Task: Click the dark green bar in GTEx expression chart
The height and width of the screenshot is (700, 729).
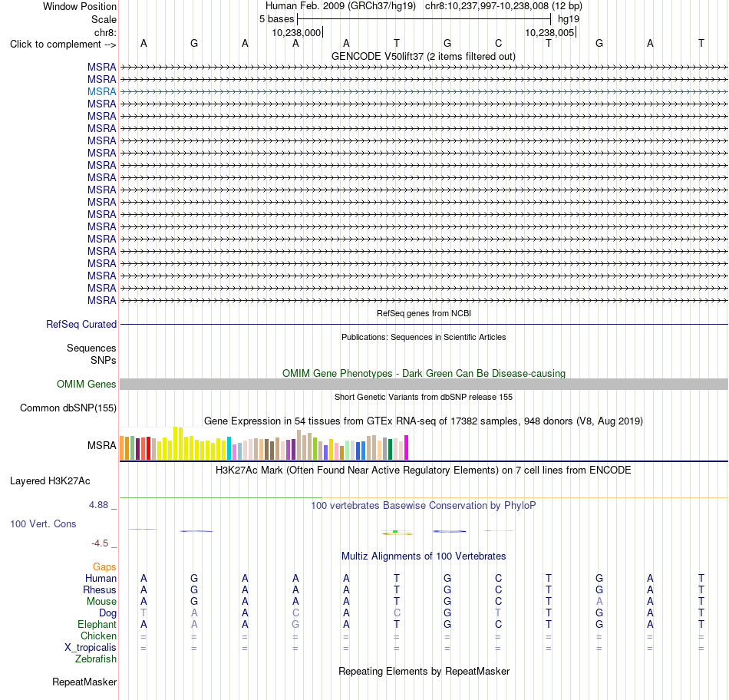Action: click(x=390, y=449)
